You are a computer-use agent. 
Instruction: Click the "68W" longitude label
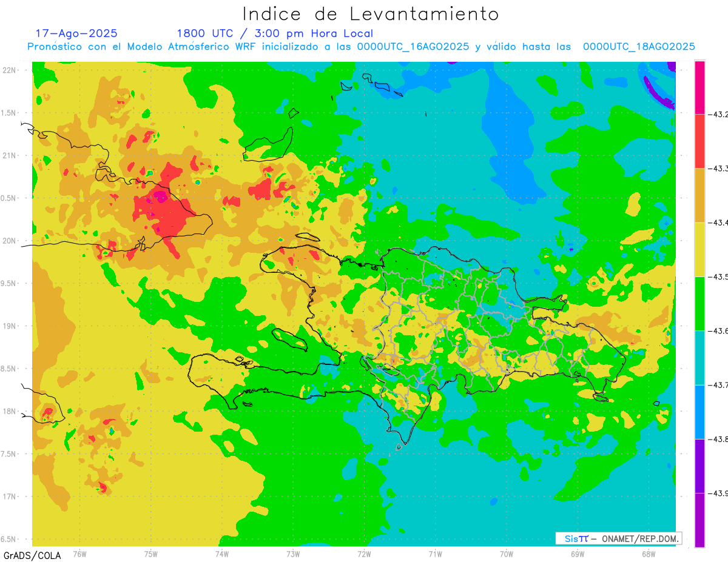point(649,553)
